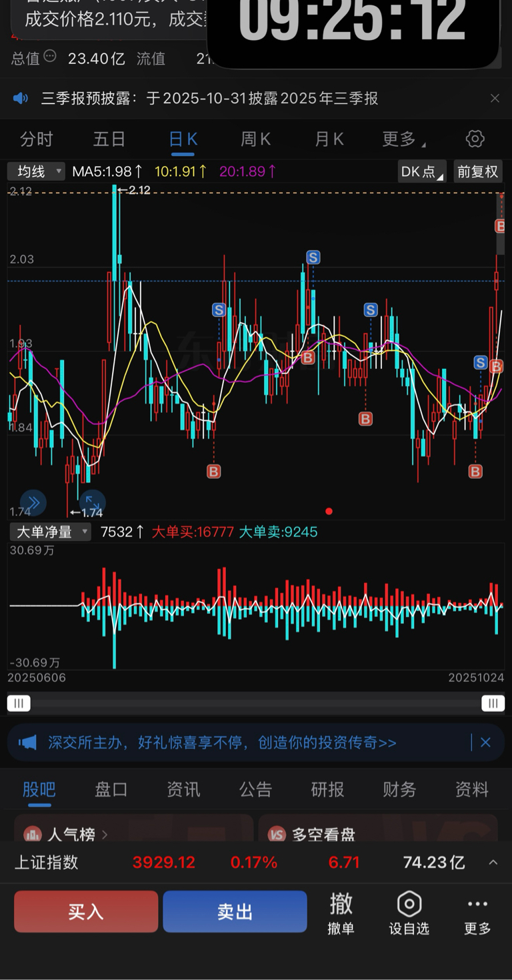Screen dimensions: 512x980
Task: Tap the eye icon next to 总值
Action: point(50,57)
